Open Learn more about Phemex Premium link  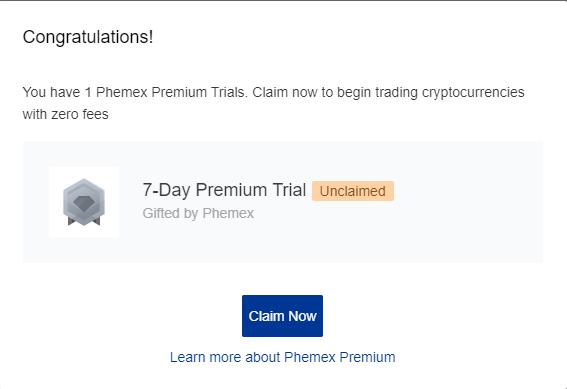click(x=282, y=357)
